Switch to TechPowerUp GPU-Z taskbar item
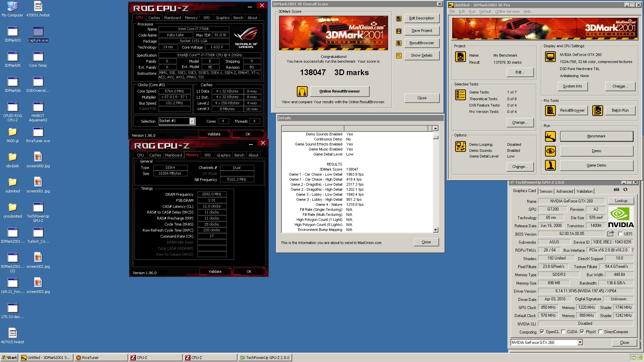 pyautogui.click(x=265, y=358)
